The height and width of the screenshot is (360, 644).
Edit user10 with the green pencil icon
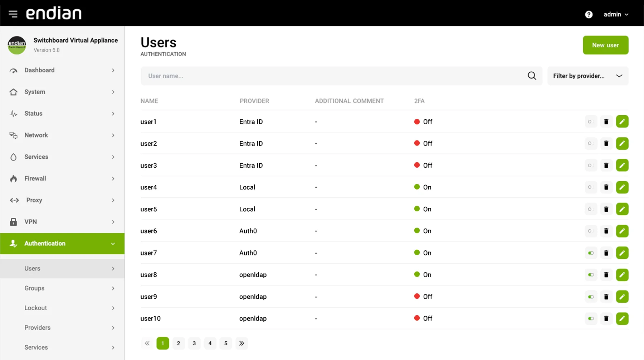(x=622, y=318)
